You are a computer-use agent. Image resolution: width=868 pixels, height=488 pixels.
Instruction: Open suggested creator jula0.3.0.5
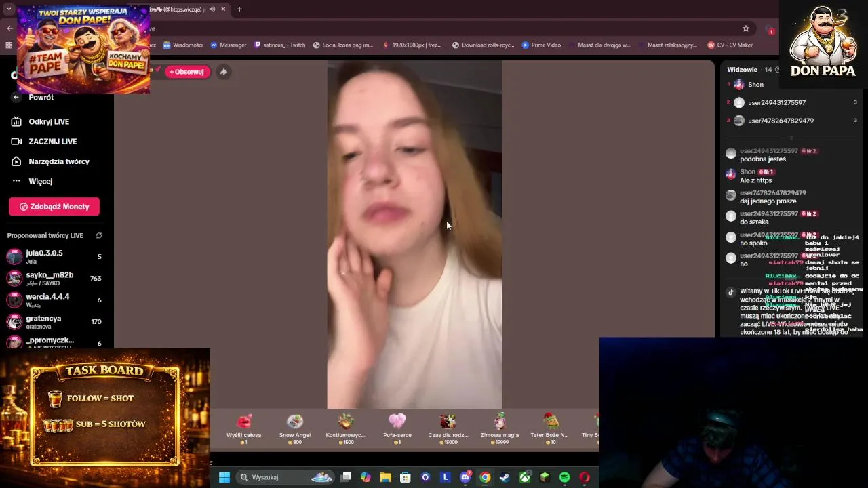pyautogui.click(x=54, y=257)
